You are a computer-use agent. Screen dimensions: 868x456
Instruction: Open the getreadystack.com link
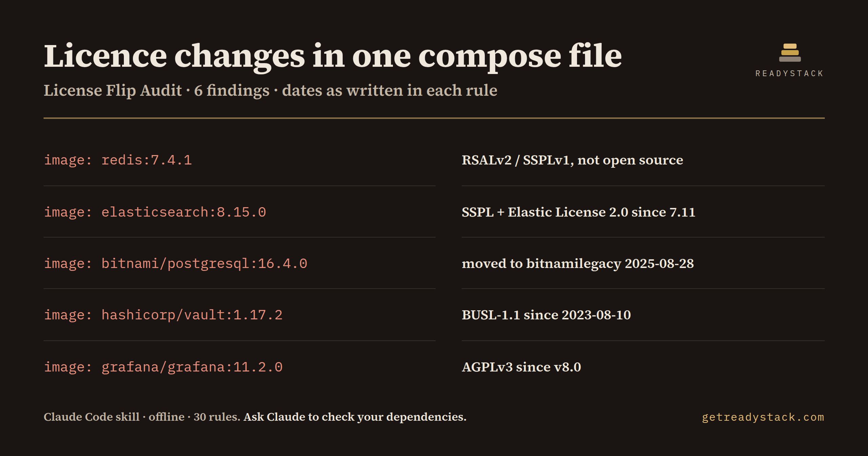tap(763, 417)
